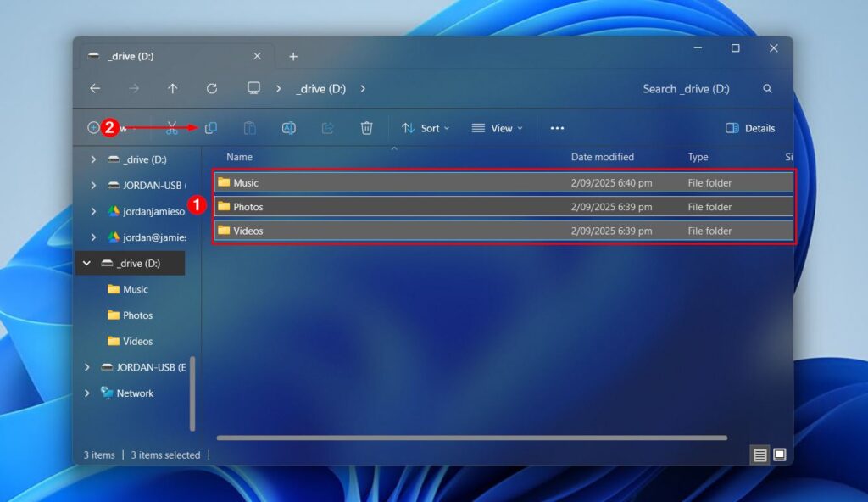Collapse the _drive (D:) tree in sidebar
868x502 pixels.
[86, 263]
